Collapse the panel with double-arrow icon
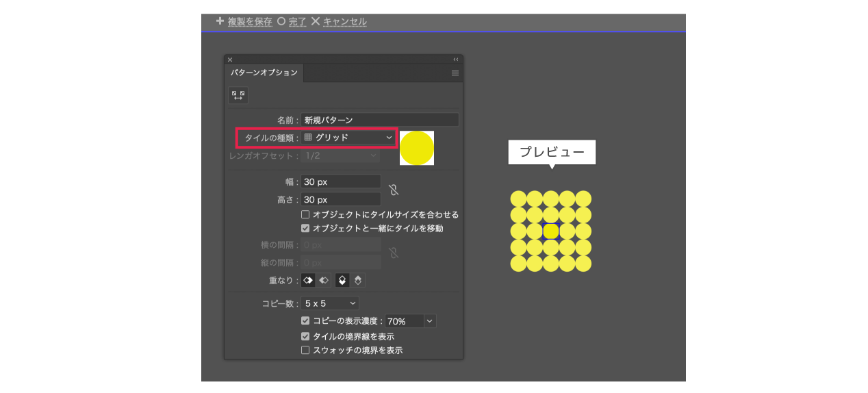868x393 pixels. coord(456,60)
